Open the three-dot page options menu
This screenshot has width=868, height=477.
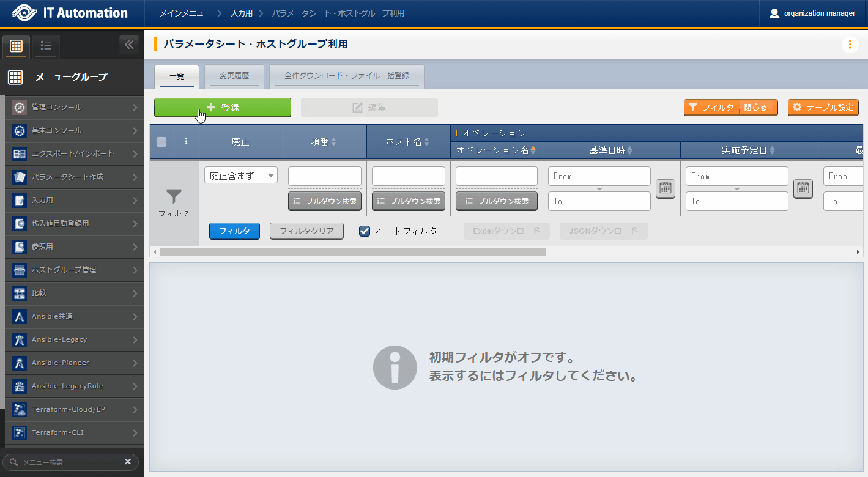click(x=850, y=45)
